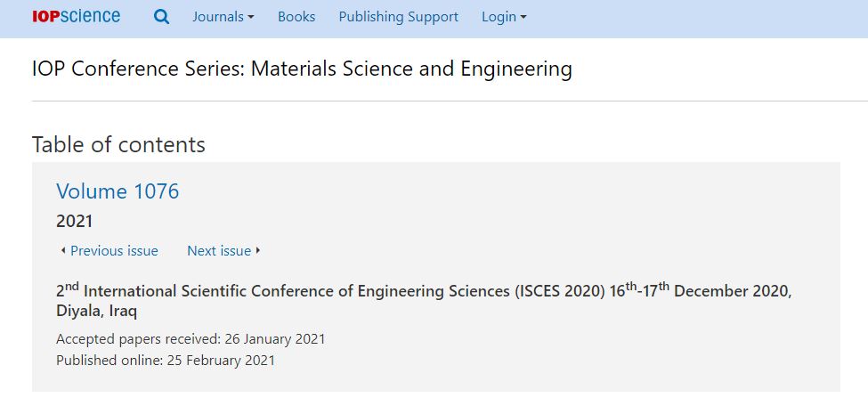Viewport: 868px width, 414px height.
Task: Go to the Next issue
Action: tap(219, 251)
